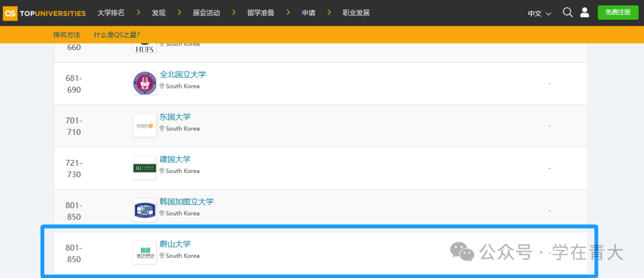Viewport: 644px width, 278px height.
Task: Click the rank 701-710 cell
Action: tap(73, 126)
